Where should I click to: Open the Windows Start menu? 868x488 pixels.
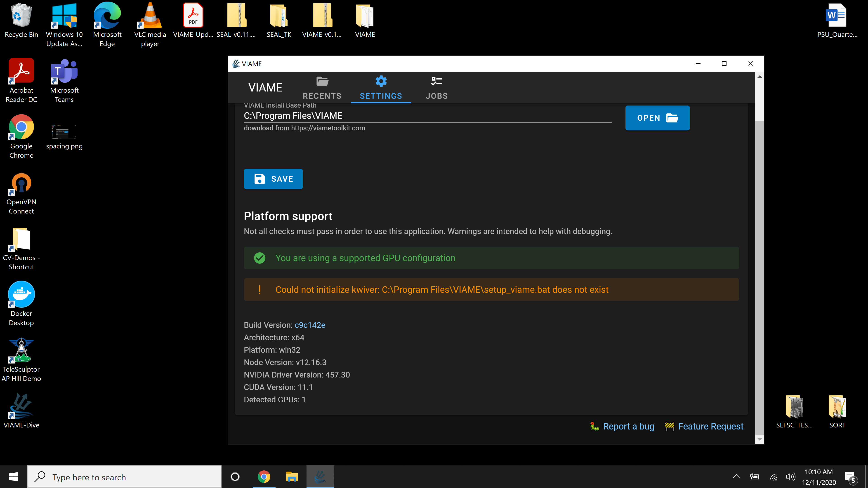(x=13, y=476)
